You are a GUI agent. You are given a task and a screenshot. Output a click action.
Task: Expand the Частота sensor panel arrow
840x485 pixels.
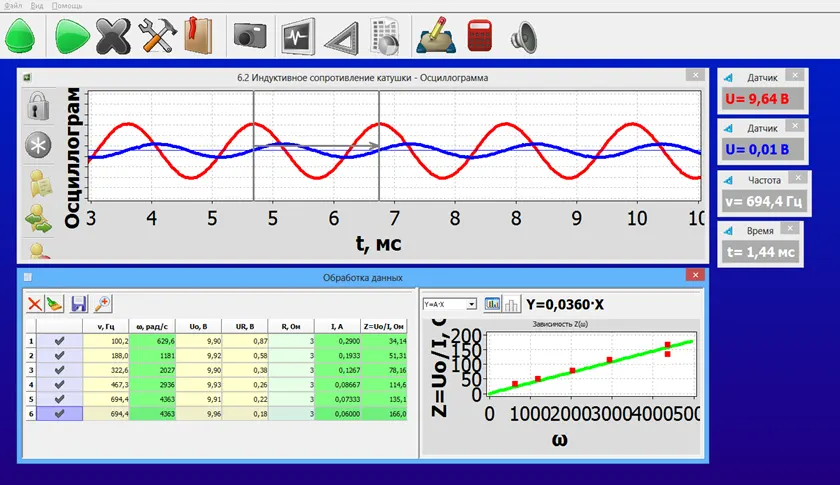click(x=730, y=181)
